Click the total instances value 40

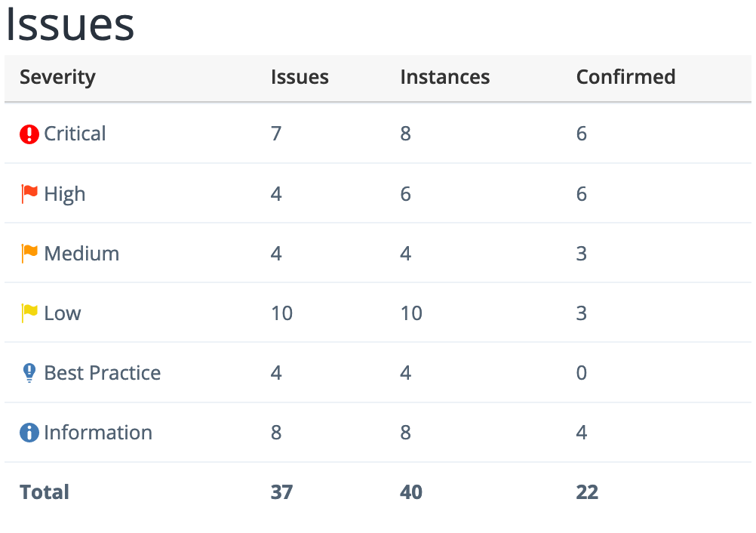[411, 492]
